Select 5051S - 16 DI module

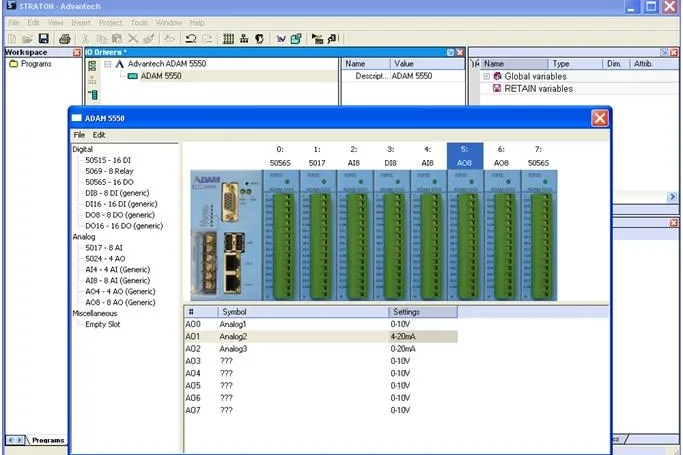[108, 160]
